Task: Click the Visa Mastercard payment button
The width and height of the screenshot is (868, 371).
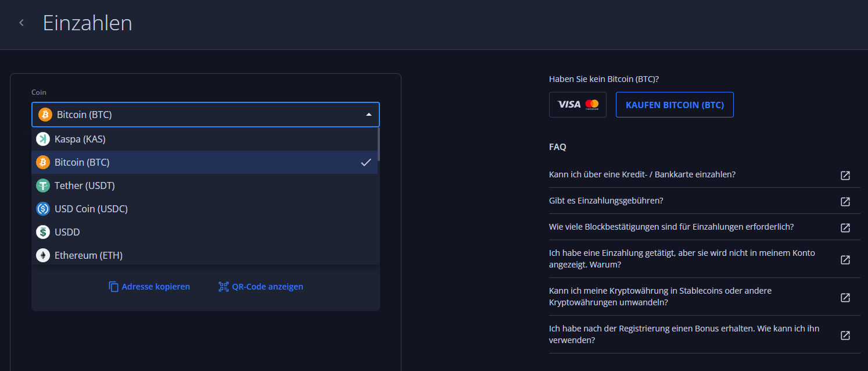Action: [578, 105]
